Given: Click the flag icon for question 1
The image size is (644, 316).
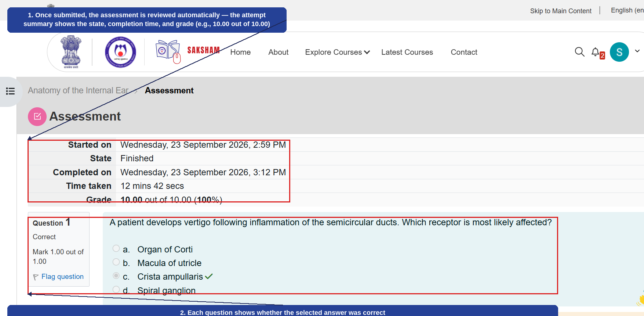Looking at the screenshot, I should click(x=36, y=277).
